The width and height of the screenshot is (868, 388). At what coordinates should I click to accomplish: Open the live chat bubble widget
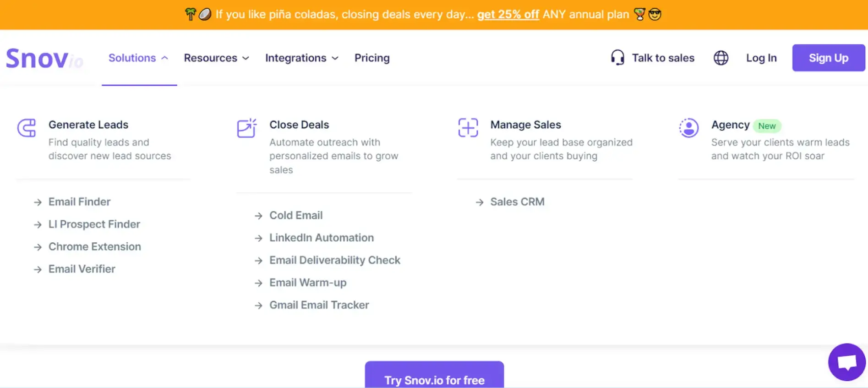pos(846,362)
